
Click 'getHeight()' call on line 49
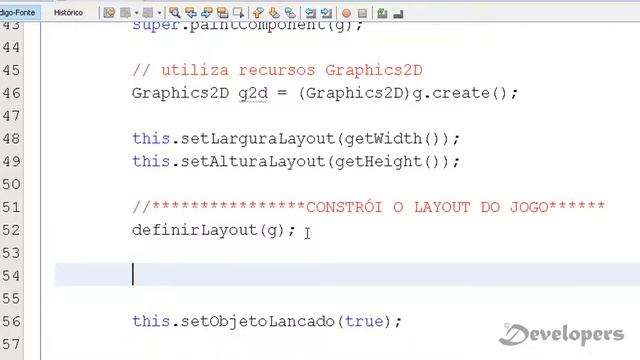tap(388, 162)
